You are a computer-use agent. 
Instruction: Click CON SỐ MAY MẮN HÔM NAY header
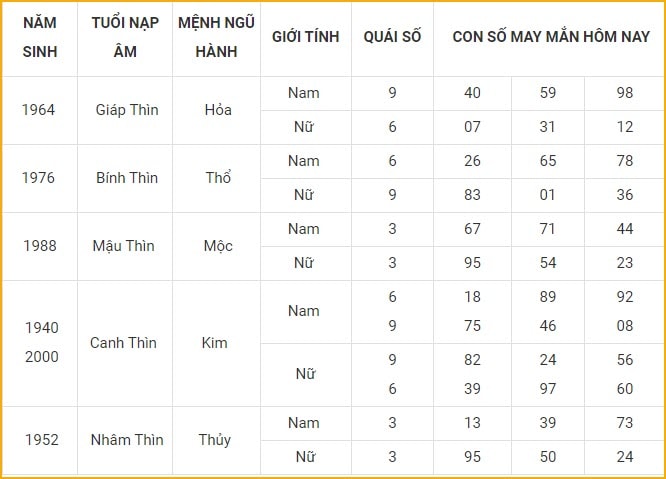[551, 37]
